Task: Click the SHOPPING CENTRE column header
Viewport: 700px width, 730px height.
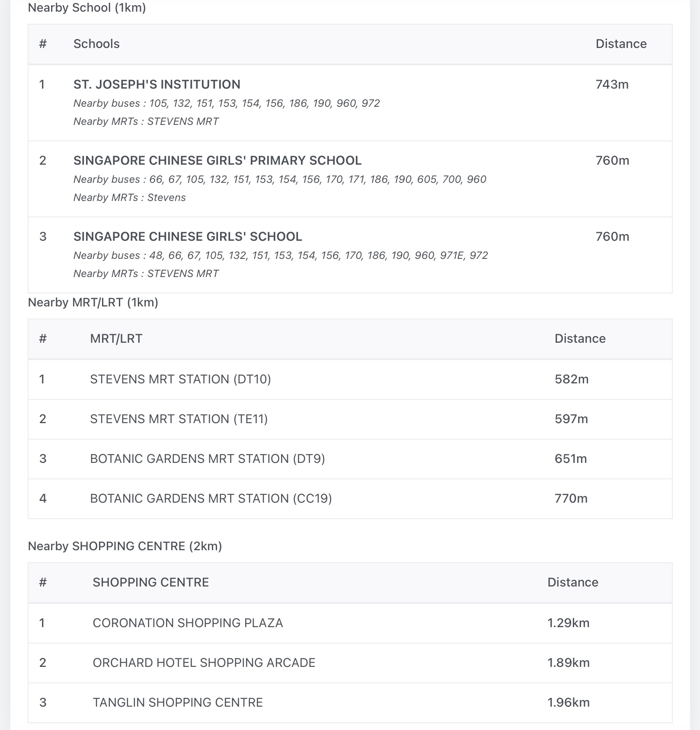Action: [x=150, y=582]
